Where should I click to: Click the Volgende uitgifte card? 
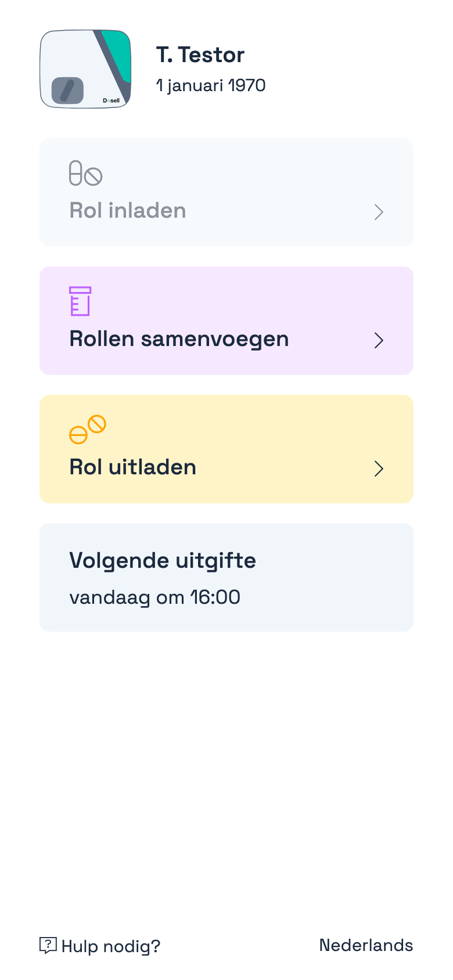(x=226, y=577)
